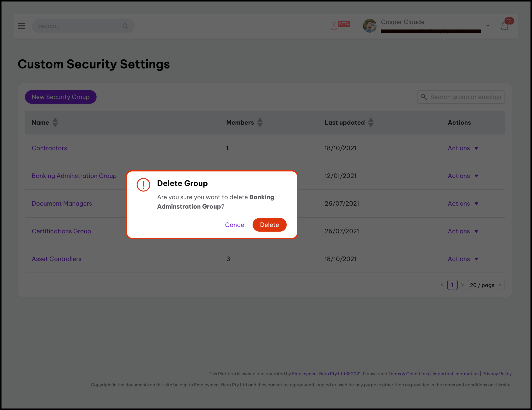The width and height of the screenshot is (532, 410).
Task: Expand the user account dropdown arrow
Action: point(488,26)
